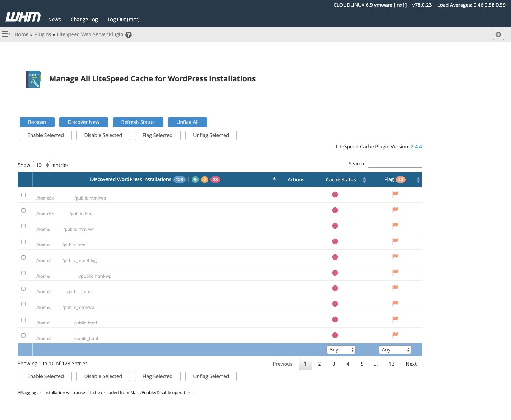This screenshot has height=420, width=511.
Task: Sort by Flag column arrows
Action: [x=418, y=180]
